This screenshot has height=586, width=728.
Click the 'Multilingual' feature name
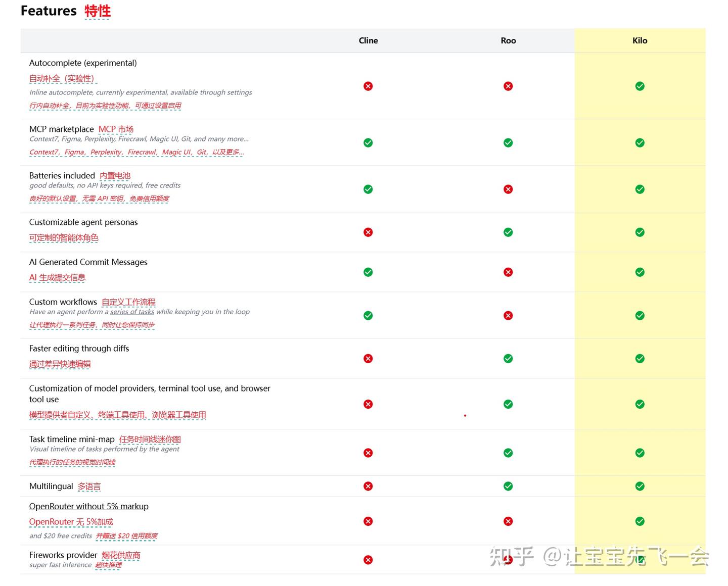[x=51, y=486]
